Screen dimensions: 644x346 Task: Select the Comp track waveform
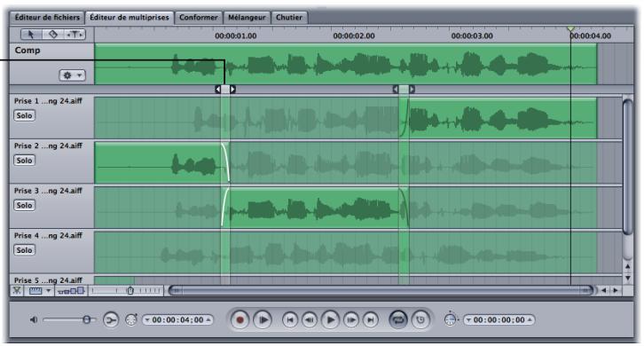(x=345, y=64)
